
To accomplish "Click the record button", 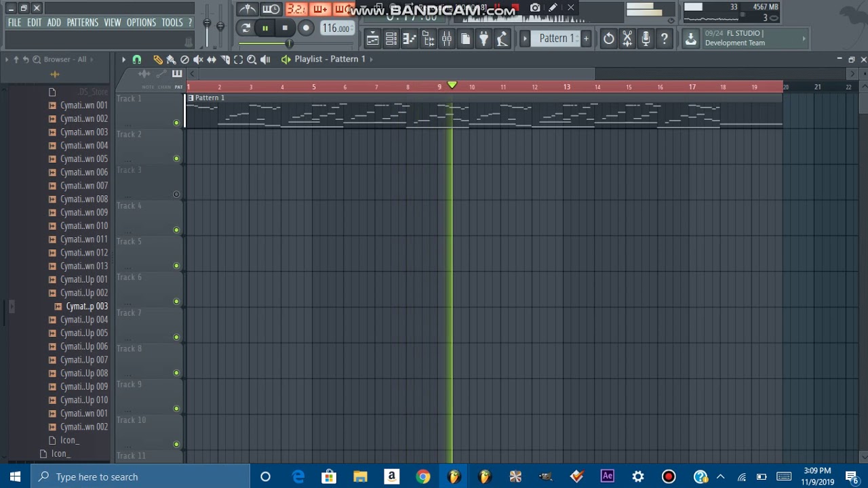I will point(306,28).
